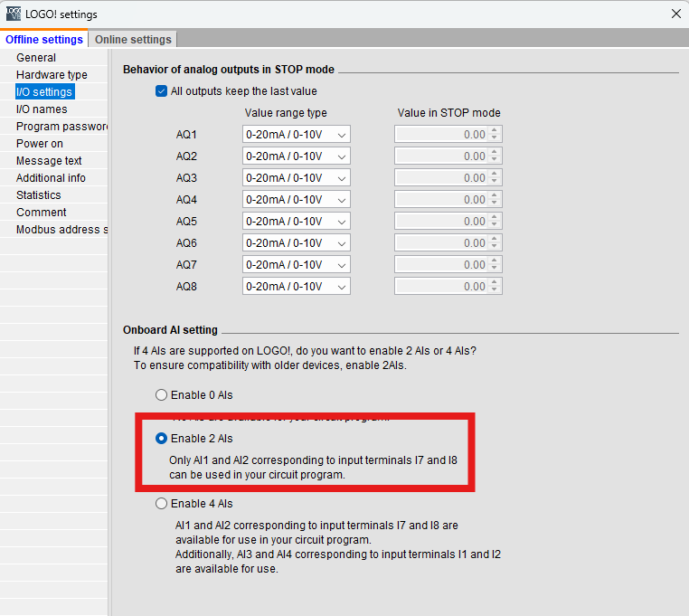Open AQ6 value range type dropdown
Screen dimensions: 689x616
(x=297, y=242)
